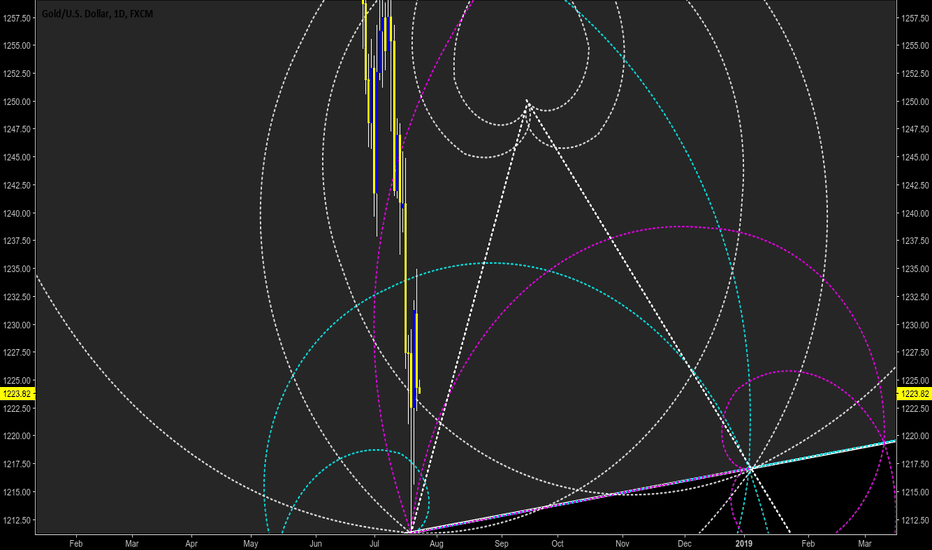Click 1212.50 on the right price scale
932x550 pixels.
coord(915,520)
